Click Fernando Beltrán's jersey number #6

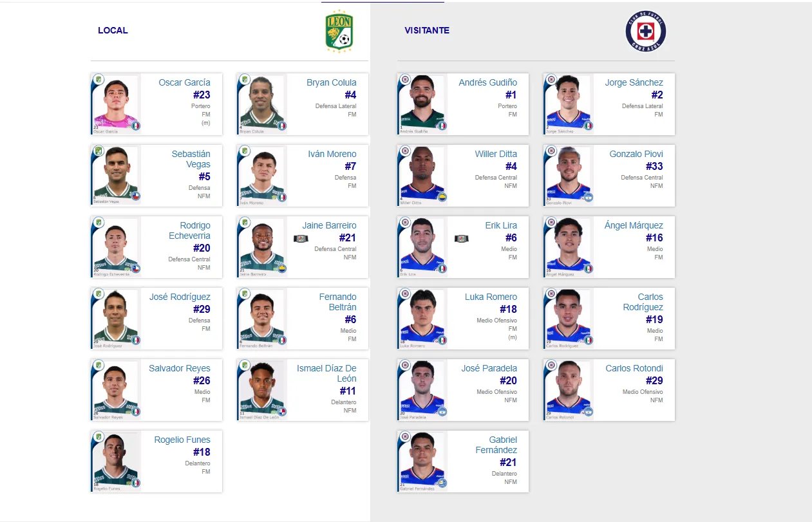(352, 319)
